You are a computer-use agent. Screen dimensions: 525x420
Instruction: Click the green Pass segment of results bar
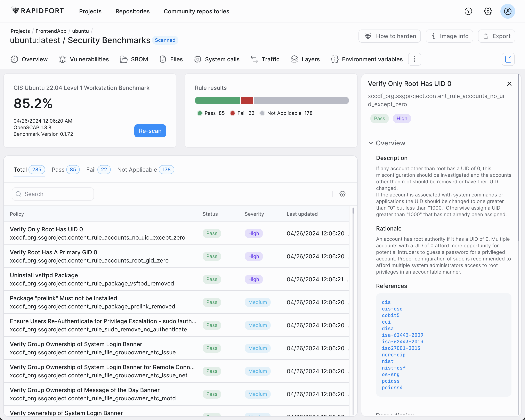pyautogui.click(x=217, y=100)
